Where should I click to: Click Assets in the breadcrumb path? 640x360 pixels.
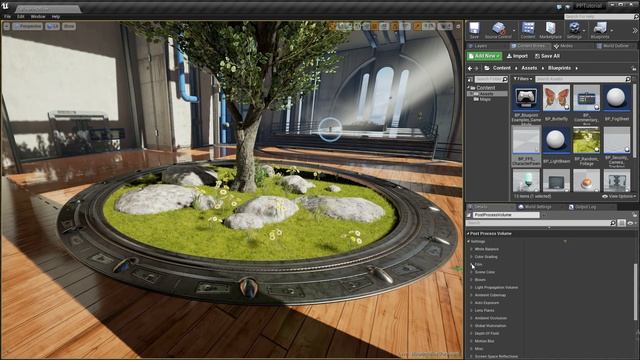[529, 68]
